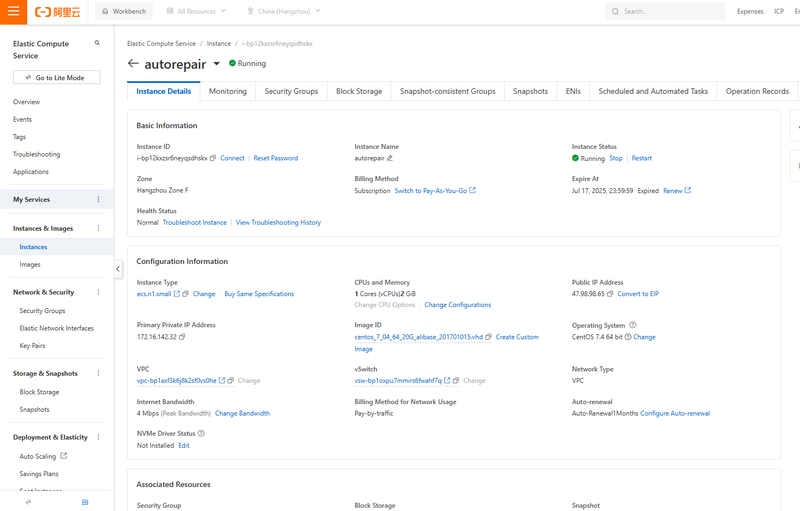Click Configure Auto-renewal
Image resolution: width=800 pixels, height=511 pixels.
(x=675, y=413)
